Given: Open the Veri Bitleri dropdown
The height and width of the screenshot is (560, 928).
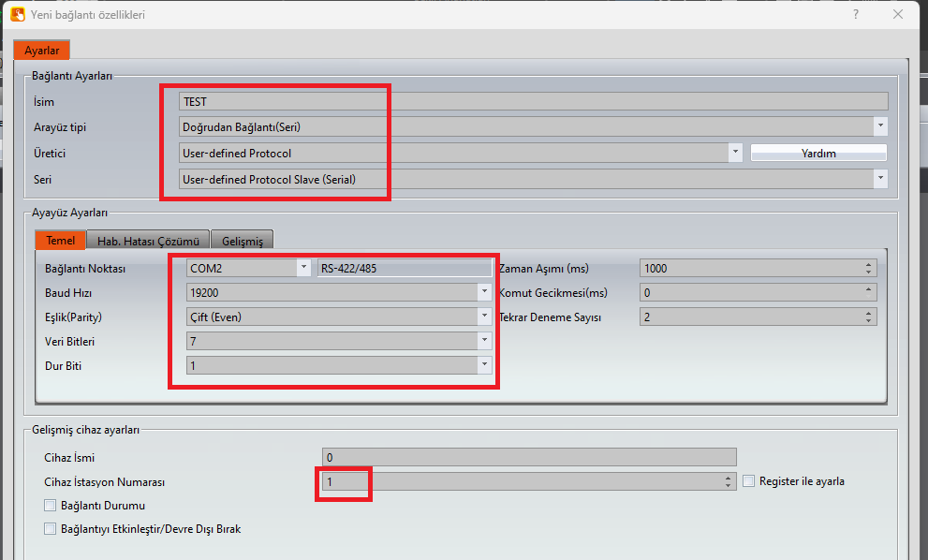Looking at the screenshot, I should click(484, 341).
